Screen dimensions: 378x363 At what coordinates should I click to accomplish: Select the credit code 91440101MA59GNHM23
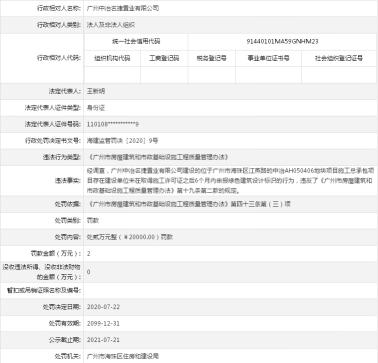click(282, 41)
